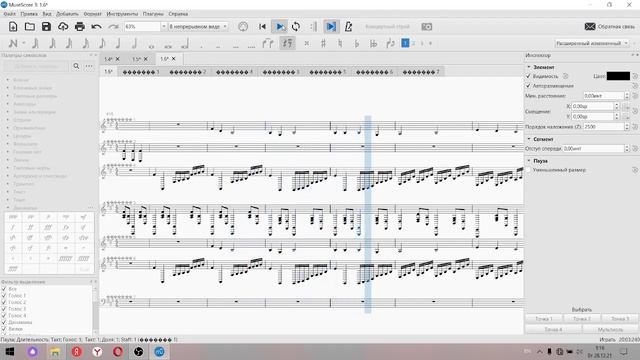
Task: Toggle the metronome
Action: 348,27
